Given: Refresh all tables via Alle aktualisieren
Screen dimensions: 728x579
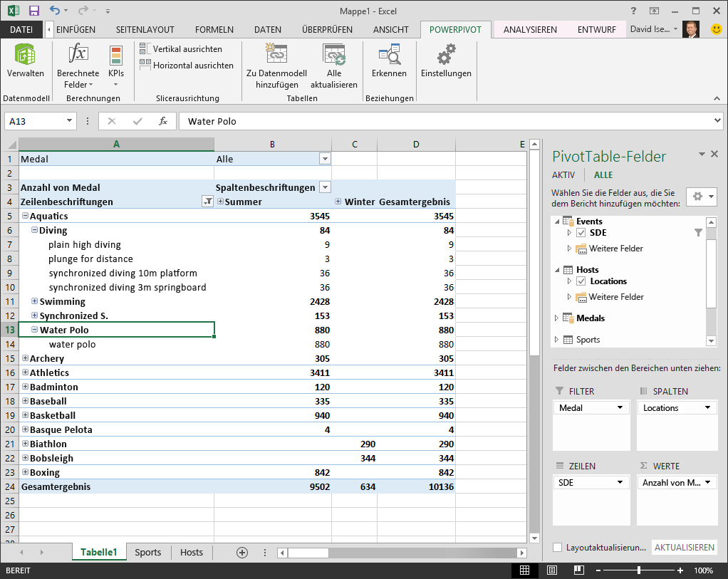Looking at the screenshot, I should [333, 64].
